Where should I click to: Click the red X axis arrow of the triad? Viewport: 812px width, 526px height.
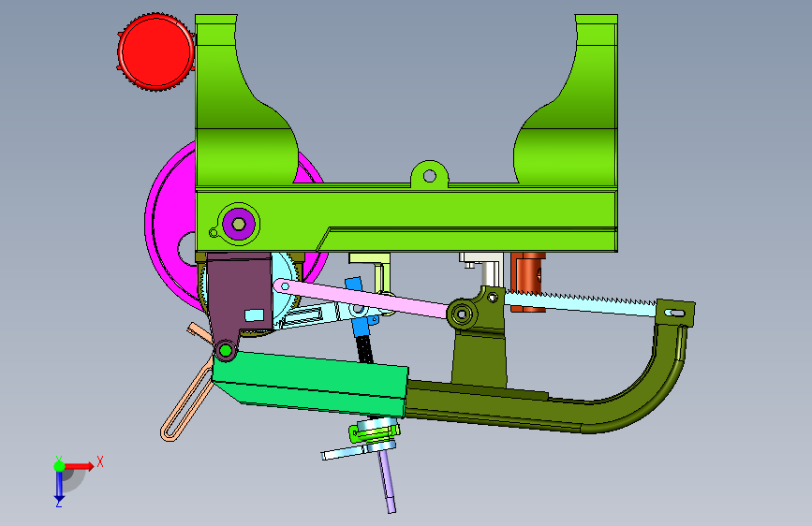[x=81, y=466]
